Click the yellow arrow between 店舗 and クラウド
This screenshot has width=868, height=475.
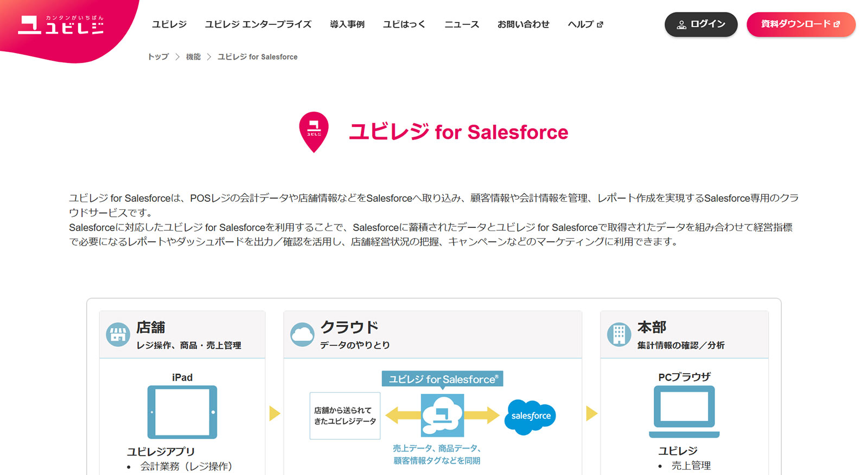(275, 414)
